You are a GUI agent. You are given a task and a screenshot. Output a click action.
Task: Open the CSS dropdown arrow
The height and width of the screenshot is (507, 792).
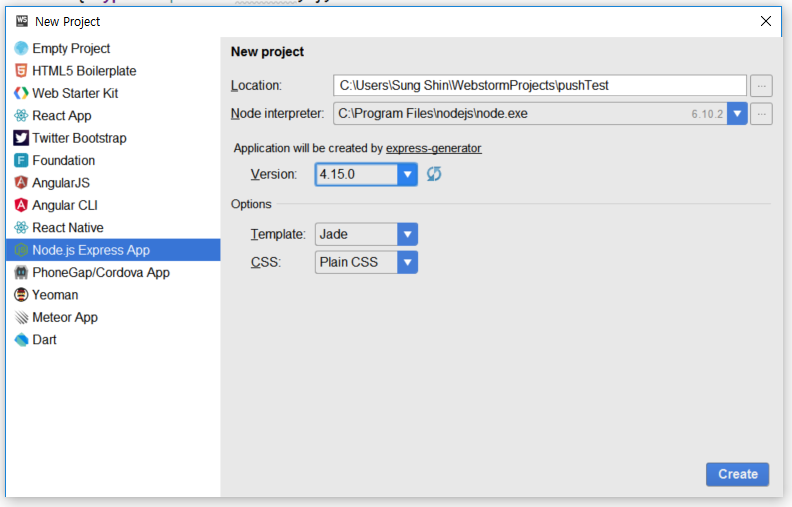(x=407, y=263)
